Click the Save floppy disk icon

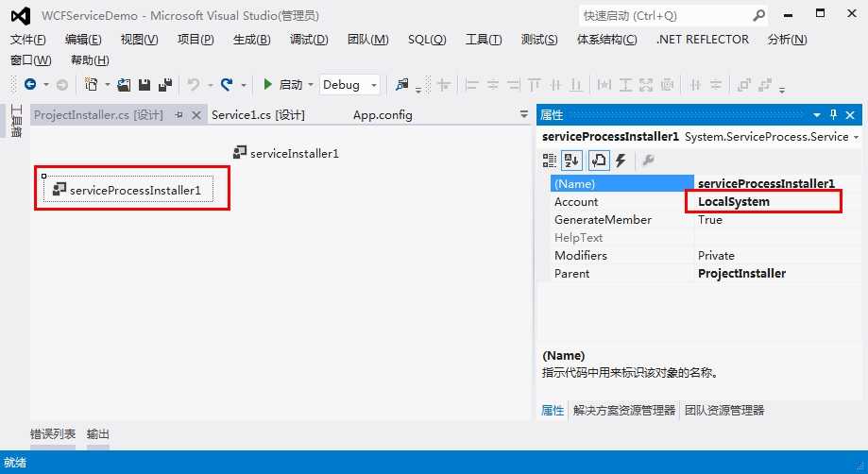coord(145,85)
